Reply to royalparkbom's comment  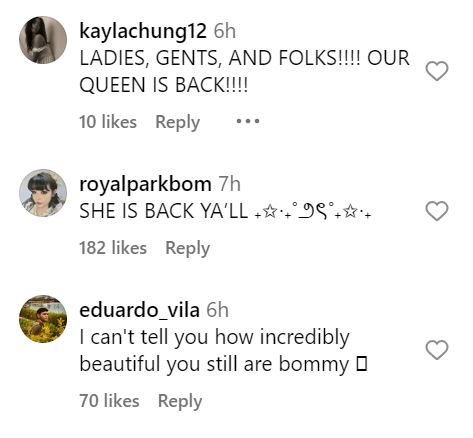coord(188,249)
